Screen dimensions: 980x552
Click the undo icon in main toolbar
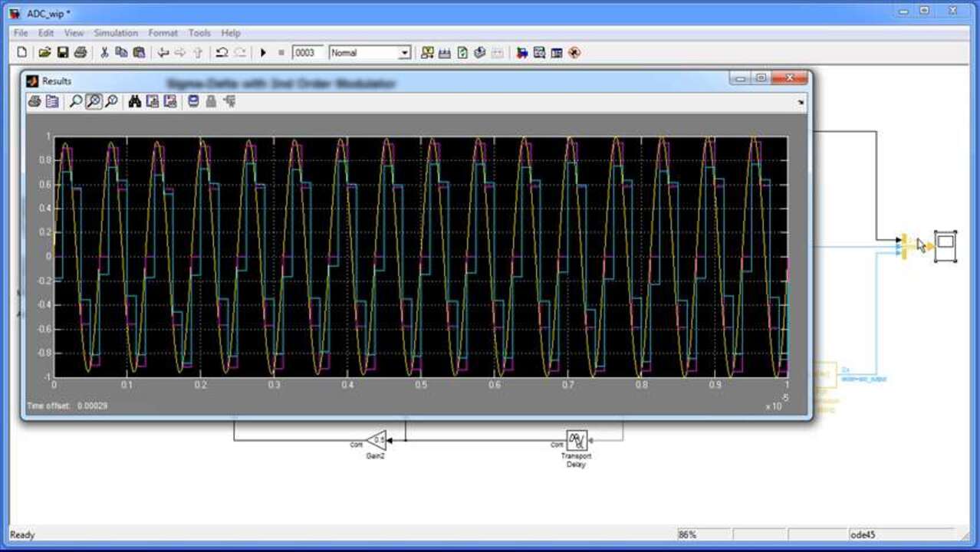[x=222, y=53]
